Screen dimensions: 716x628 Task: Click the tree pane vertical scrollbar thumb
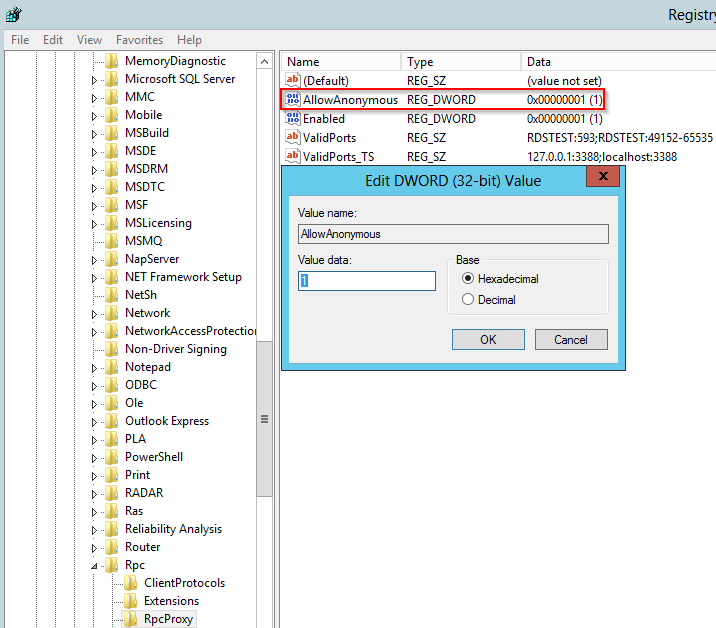[264, 419]
